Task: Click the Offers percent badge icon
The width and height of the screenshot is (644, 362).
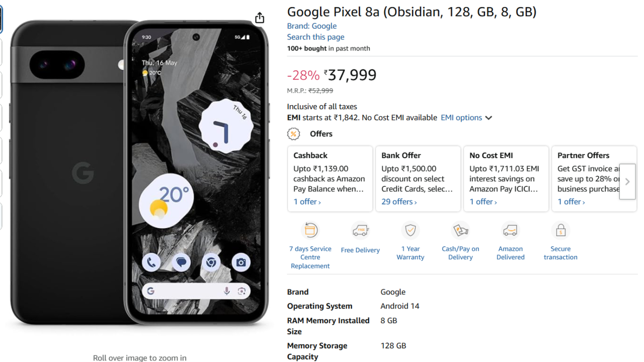Action: 293,134
